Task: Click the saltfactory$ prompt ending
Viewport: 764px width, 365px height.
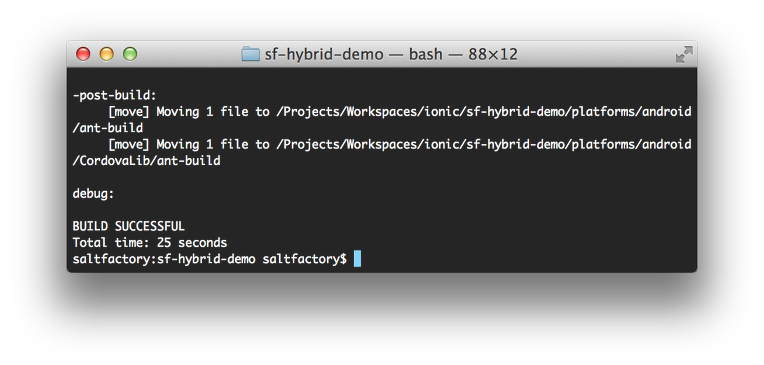Action: [x=305, y=259]
